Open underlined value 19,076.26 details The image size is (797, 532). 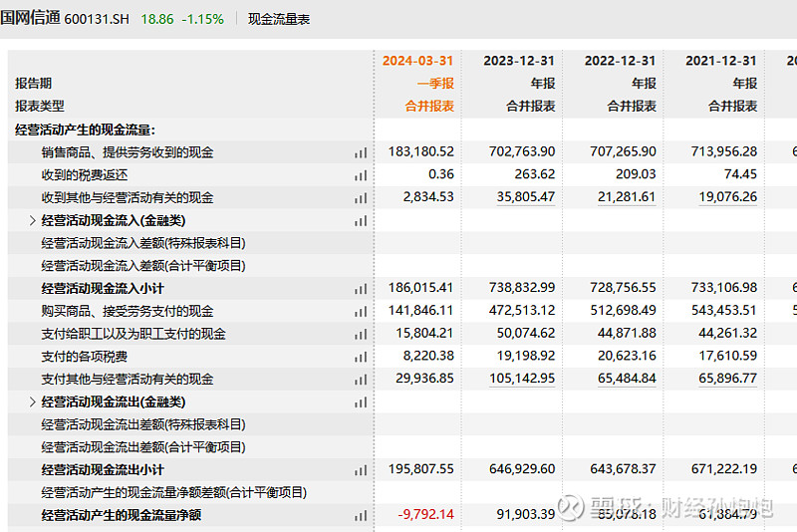pyautogui.click(x=728, y=197)
